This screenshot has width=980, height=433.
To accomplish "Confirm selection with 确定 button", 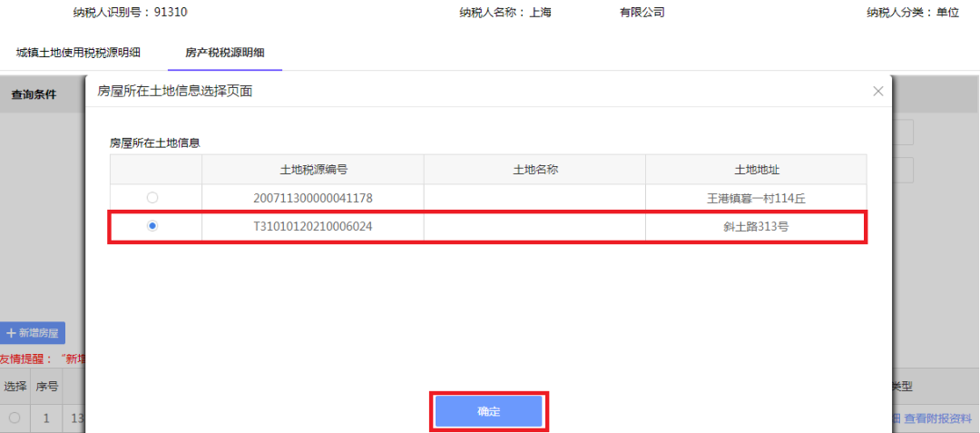I will click(489, 412).
